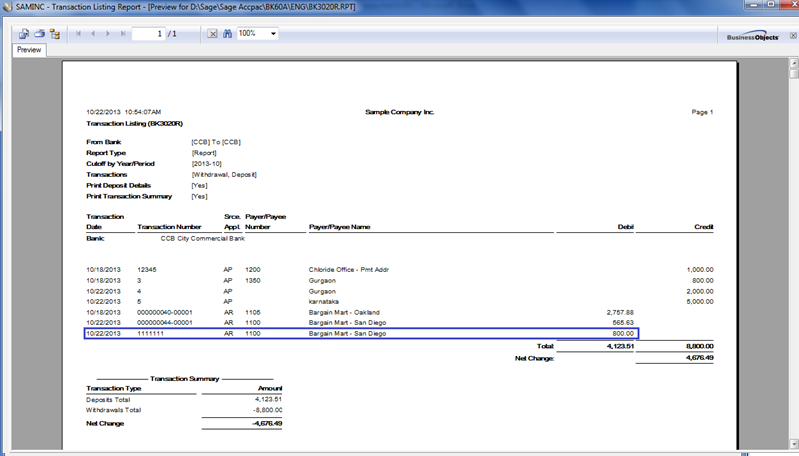This screenshot has width=799, height=456.
Task: Click the Export Report toolbar icon
Action: [24, 34]
